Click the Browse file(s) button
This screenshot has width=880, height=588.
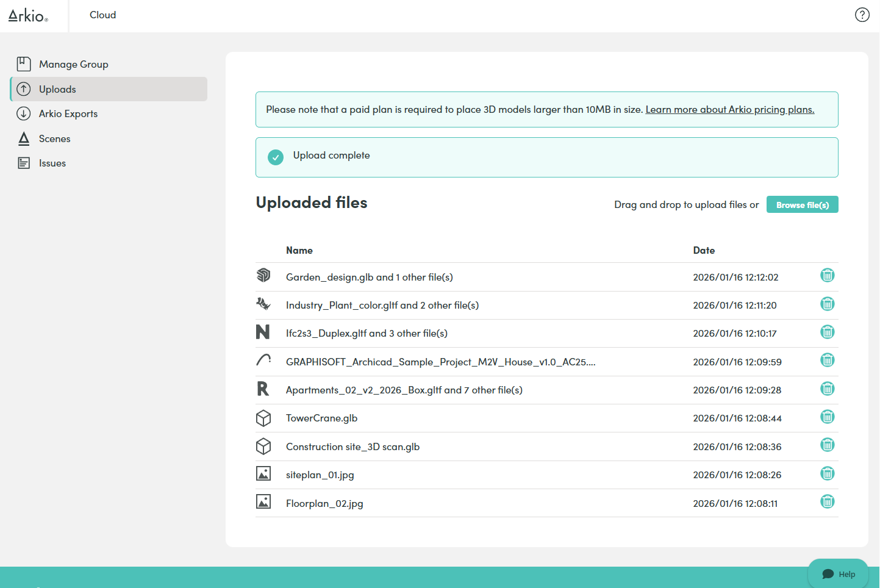point(802,205)
